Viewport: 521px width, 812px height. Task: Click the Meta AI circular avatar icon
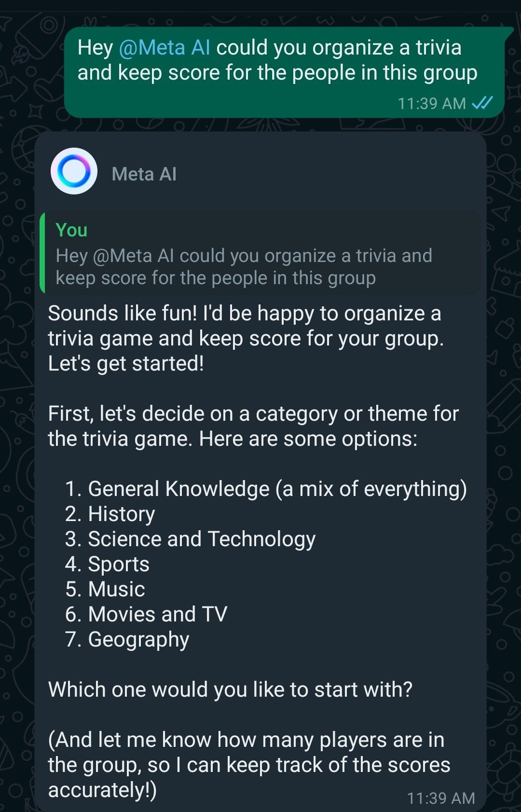pos(74,171)
